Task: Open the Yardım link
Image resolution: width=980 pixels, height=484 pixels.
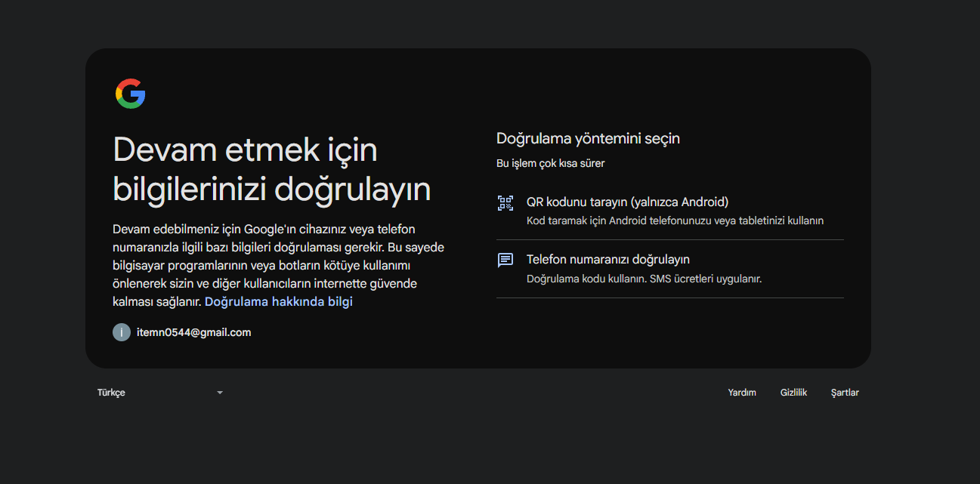Action: click(742, 393)
